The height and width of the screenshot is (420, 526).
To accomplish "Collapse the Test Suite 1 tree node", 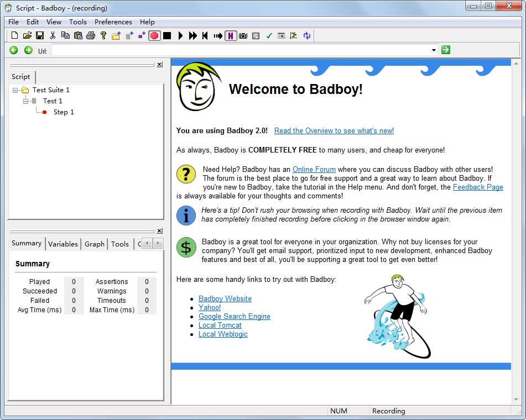I will point(17,90).
